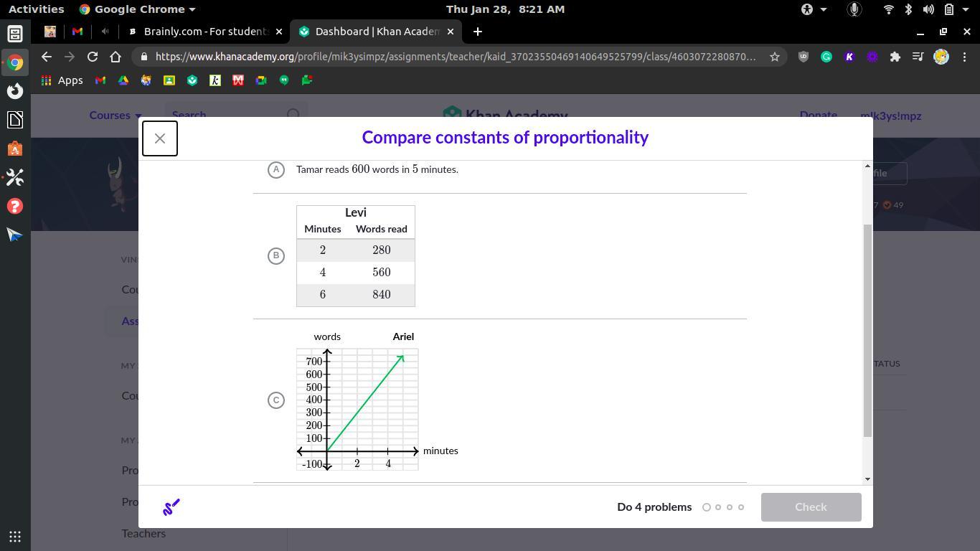Open LibreOffice from the dock

(x=15, y=120)
